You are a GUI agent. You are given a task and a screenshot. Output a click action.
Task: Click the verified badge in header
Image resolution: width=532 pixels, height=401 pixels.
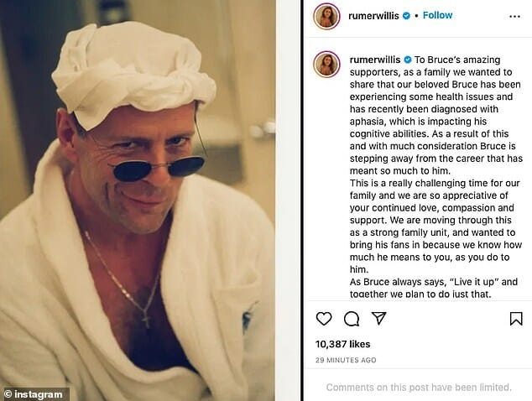tap(406, 16)
